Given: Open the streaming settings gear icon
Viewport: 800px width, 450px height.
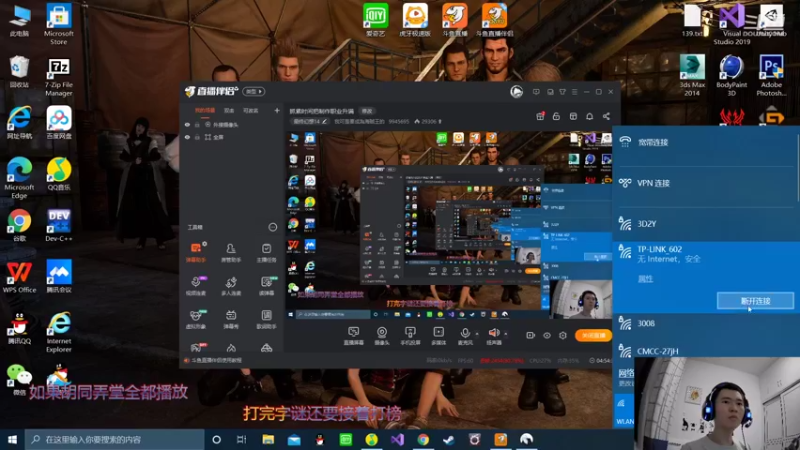Looking at the screenshot, I should point(563,335).
